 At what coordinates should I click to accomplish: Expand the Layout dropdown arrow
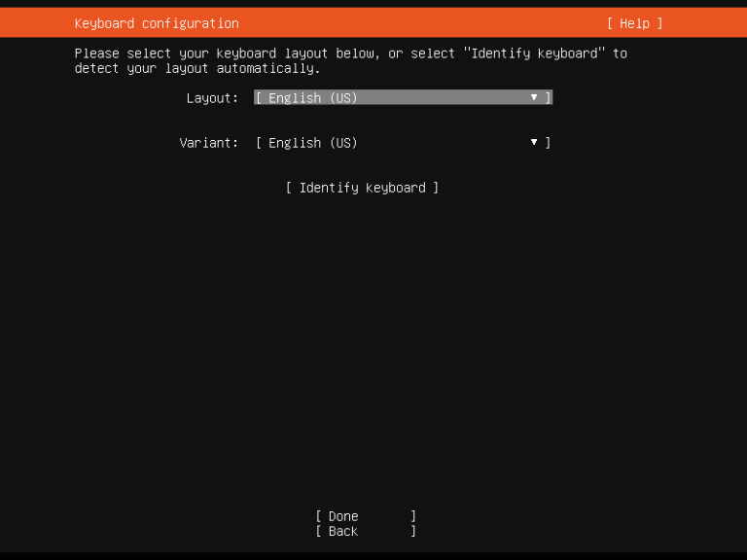(534, 97)
